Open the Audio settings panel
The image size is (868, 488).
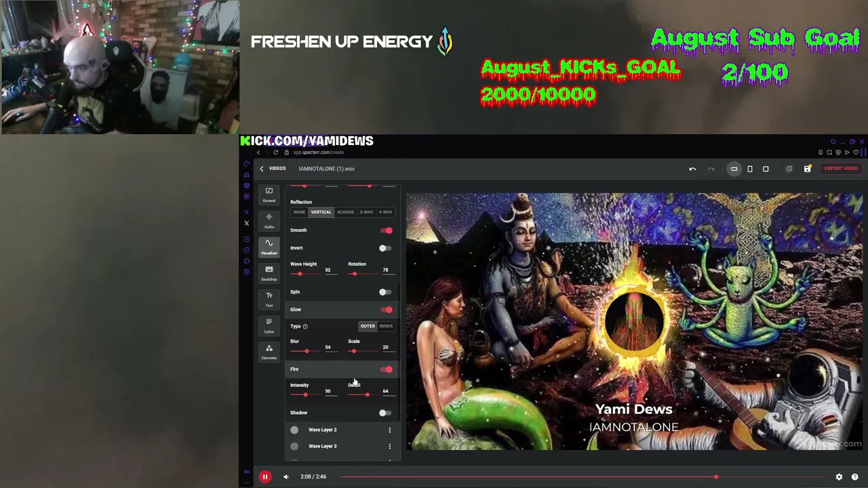tap(269, 220)
